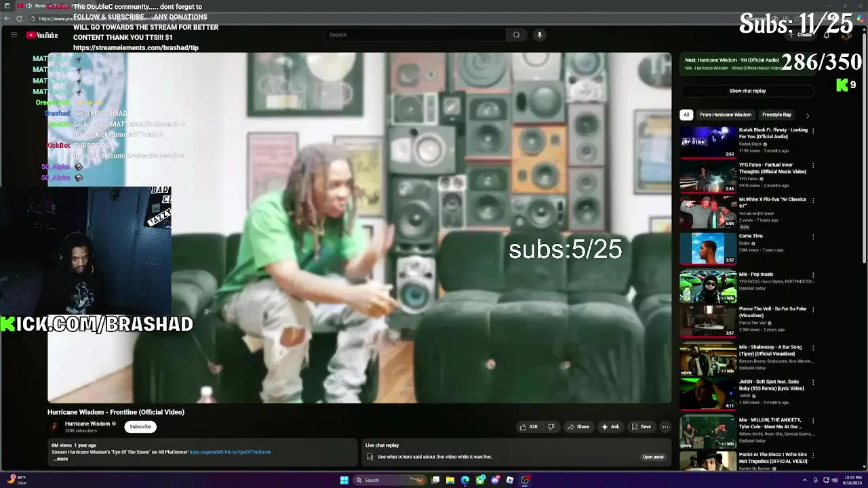
Task: Activate voice search microphone icon
Action: click(540, 35)
